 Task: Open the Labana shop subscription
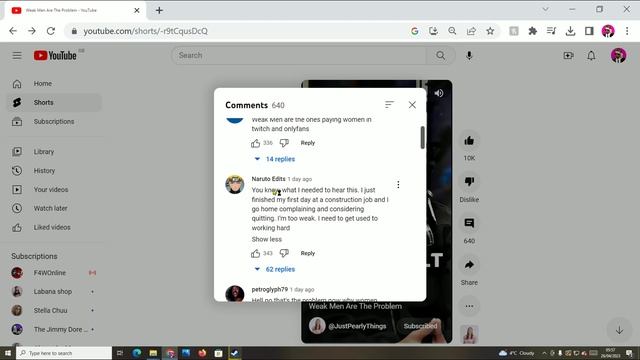pyautogui.click(x=54, y=291)
